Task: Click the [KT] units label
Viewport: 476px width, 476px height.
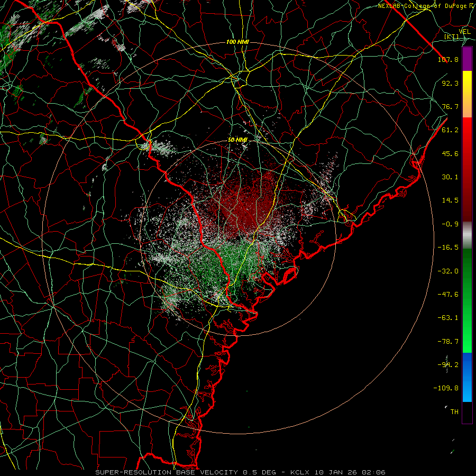Action: (x=452, y=36)
